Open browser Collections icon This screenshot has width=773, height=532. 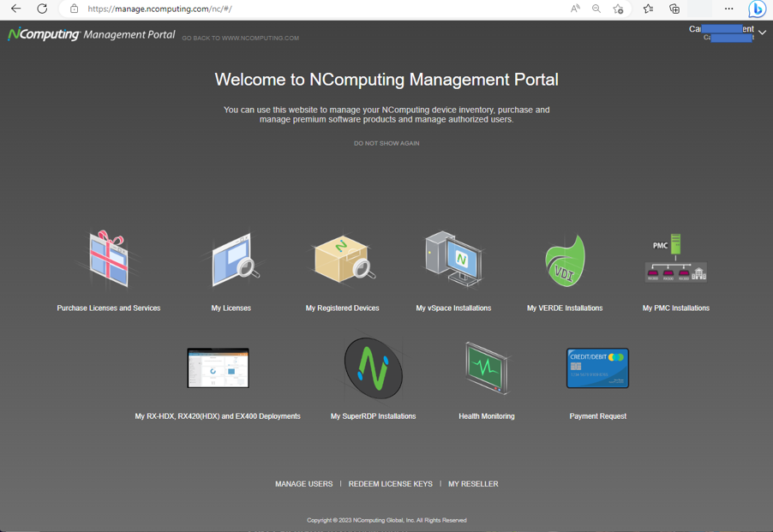674,9
